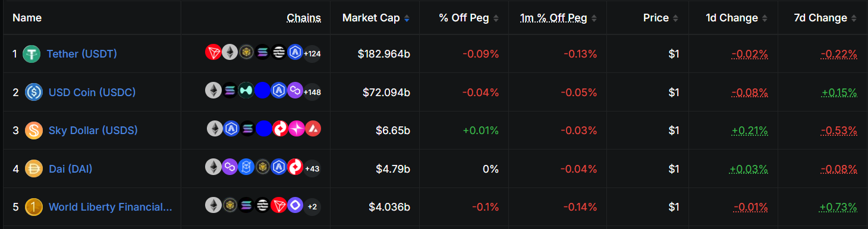The image size is (868, 229).
Task: Sort table by Market Cap column
Action: [x=376, y=18]
